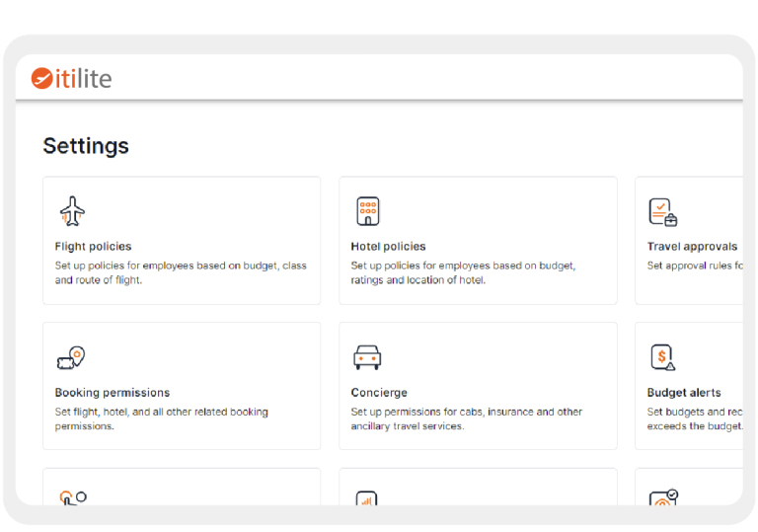Click the airplane icon on Flight policies
This screenshot has height=532, width=758.
pyautogui.click(x=72, y=211)
